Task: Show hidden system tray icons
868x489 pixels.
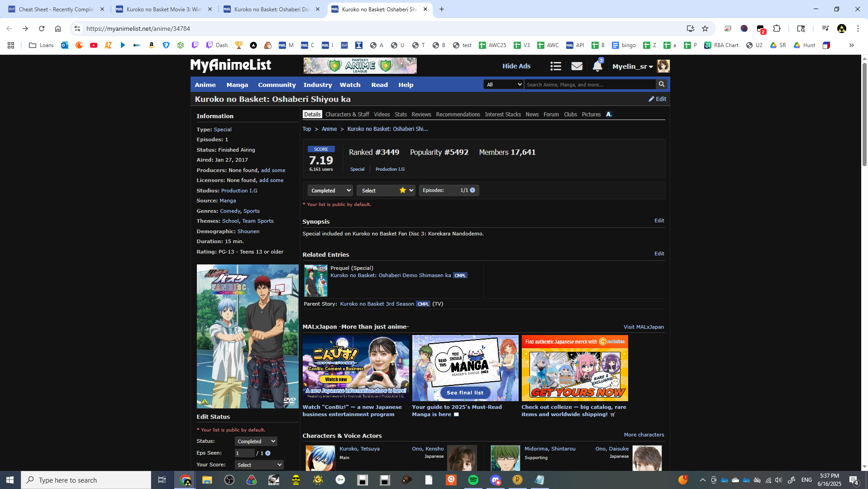Action: point(702,480)
